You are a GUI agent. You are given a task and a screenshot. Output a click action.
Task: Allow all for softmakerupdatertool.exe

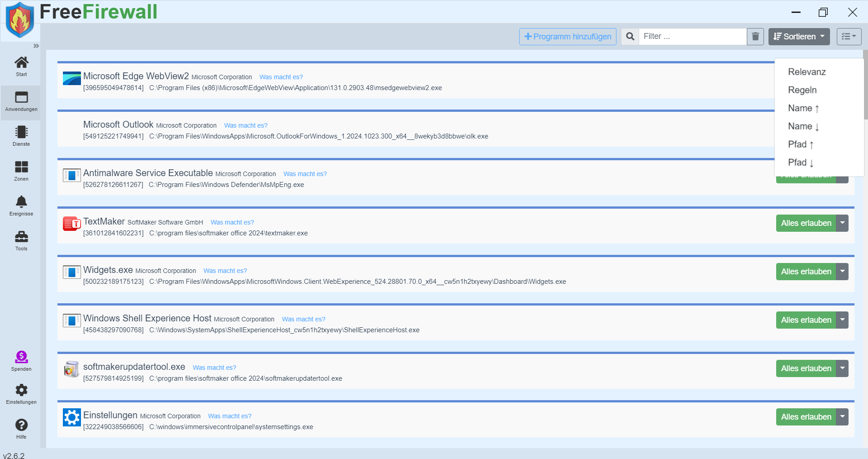(x=806, y=368)
